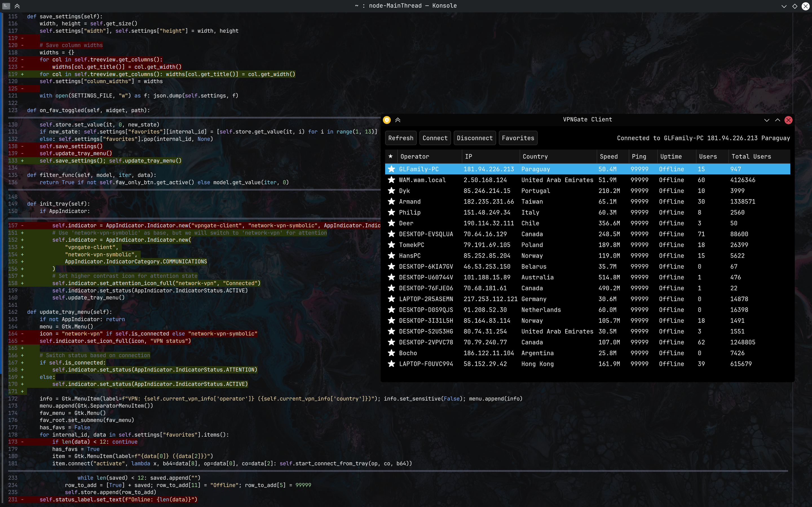Sort servers by Speed column header
This screenshot has width=812, height=507.
[609, 156]
